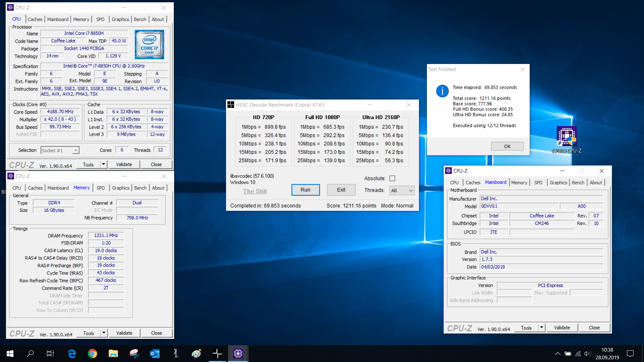Click Intel Core i7 logo badge
The image size is (644, 362).
[x=149, y=44]
